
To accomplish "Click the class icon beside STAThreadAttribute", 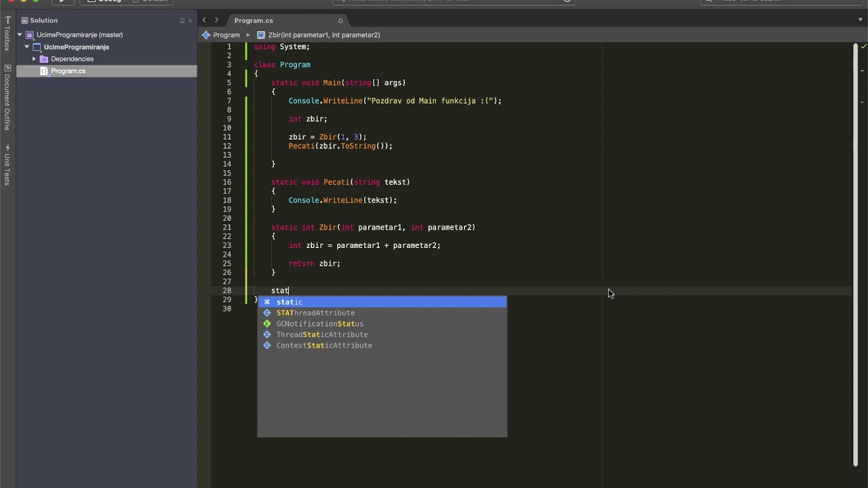I will [x=267, y=313].
